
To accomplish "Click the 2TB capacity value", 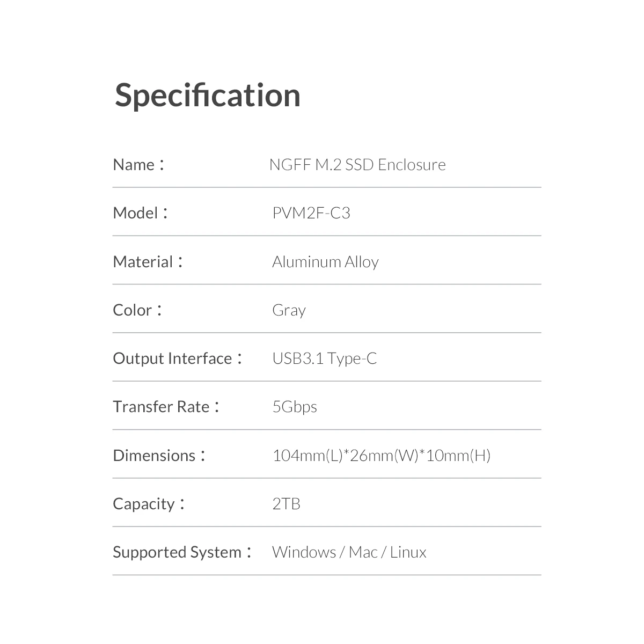I will (287, 504).
